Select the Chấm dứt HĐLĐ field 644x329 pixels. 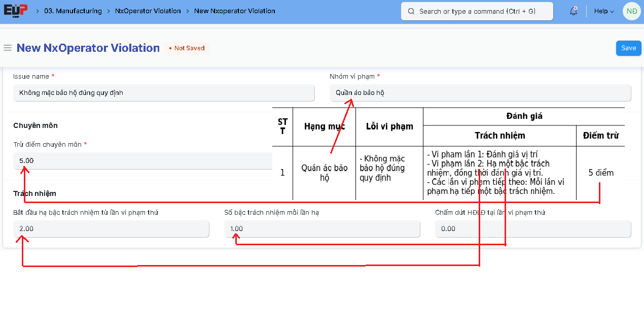pos(532,229)
